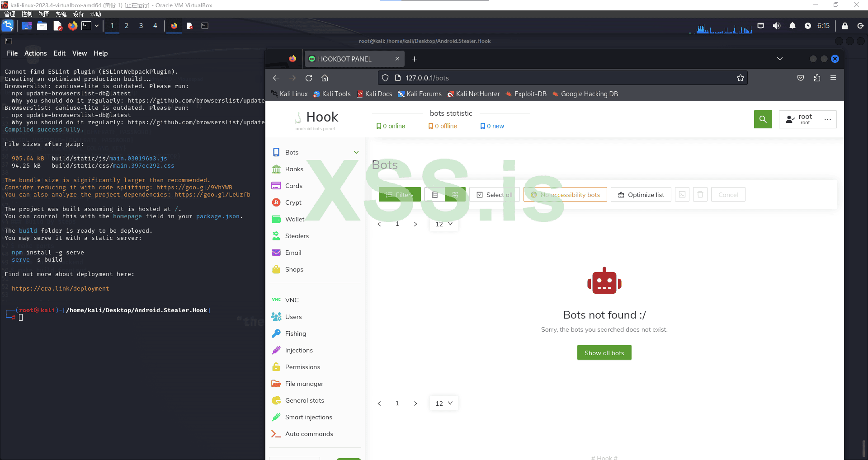
Task: Open the three-dots more options menu
Action: (828, 119)
